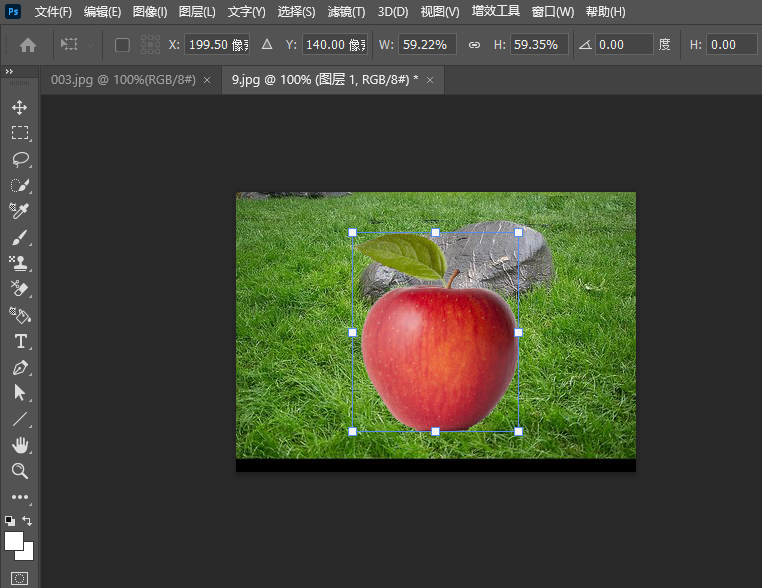The width and height of the screenshot is (762, 588).
Task: Open the three-dots Edit Toolbar menu
Action: [20, 497]
